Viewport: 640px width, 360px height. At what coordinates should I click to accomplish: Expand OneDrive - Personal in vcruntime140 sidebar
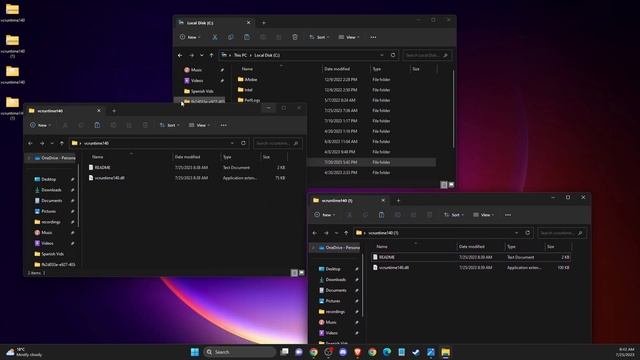tap(29, 158)
